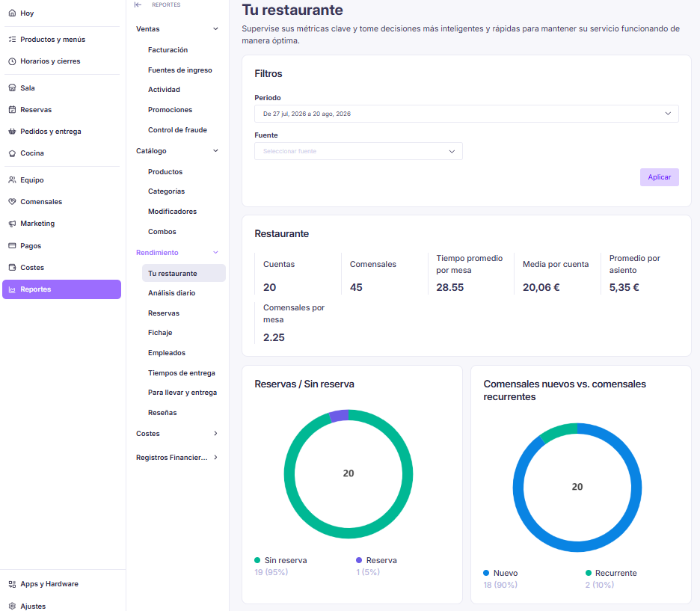Viewport: 700px width, 611px height.
Task: Expand the Registros Financieros section chevron
Action: 215,458
